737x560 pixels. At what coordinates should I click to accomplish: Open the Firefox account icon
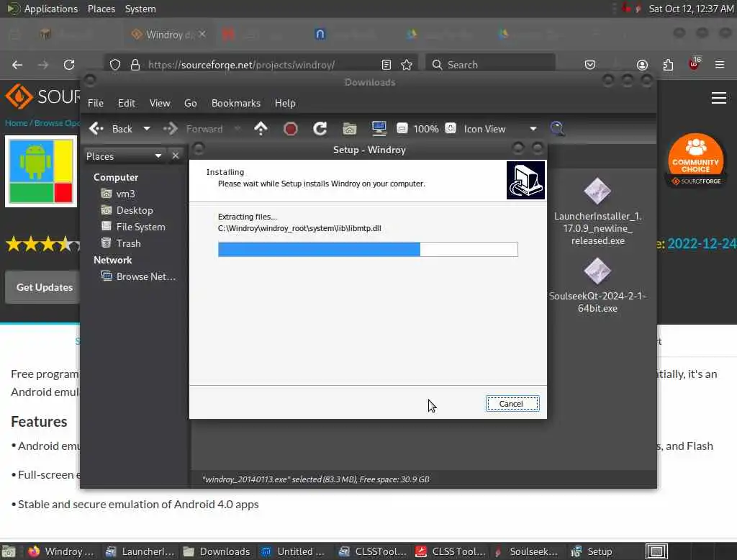point(642,65)
